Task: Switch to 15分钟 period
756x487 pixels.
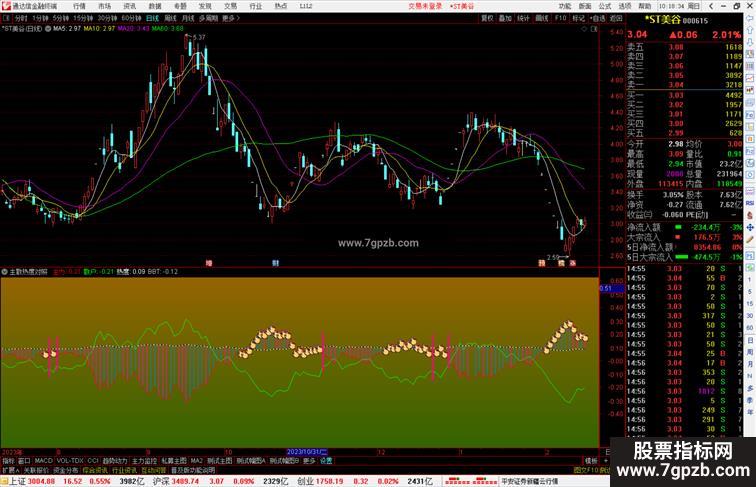Action: pyautogui.click(x=83, y=18)
